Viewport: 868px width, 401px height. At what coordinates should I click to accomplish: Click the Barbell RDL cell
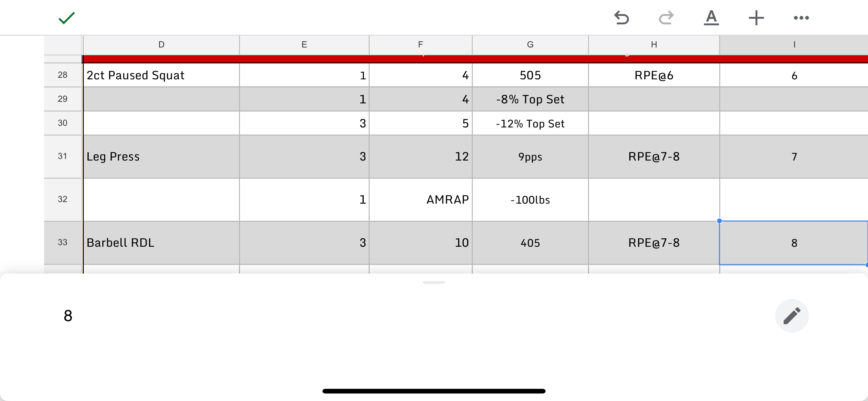pos(161,243)
